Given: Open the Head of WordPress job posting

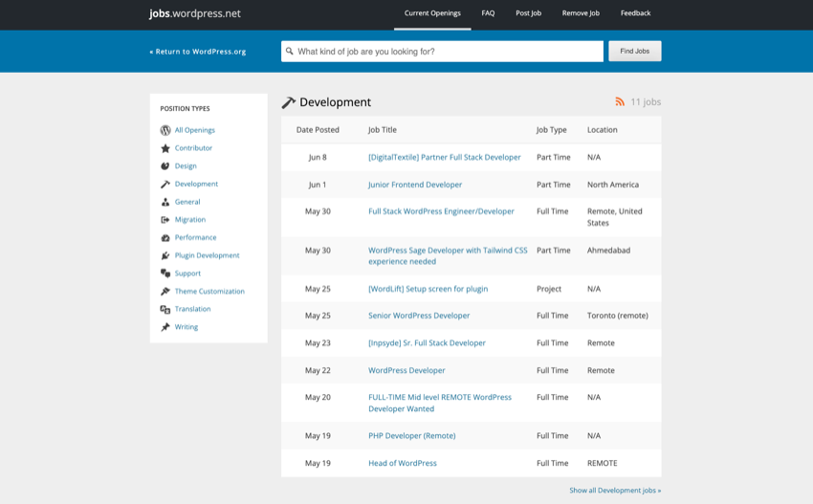Looking at the screenshot, I should pyautogui.click(x=403, y=463).
